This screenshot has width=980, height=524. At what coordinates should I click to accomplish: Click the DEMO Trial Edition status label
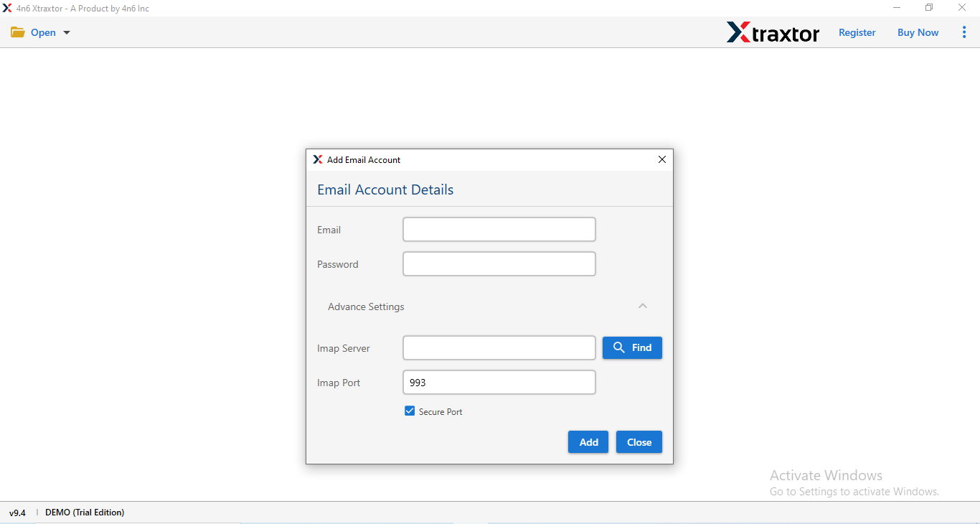[x=84, y=512]
